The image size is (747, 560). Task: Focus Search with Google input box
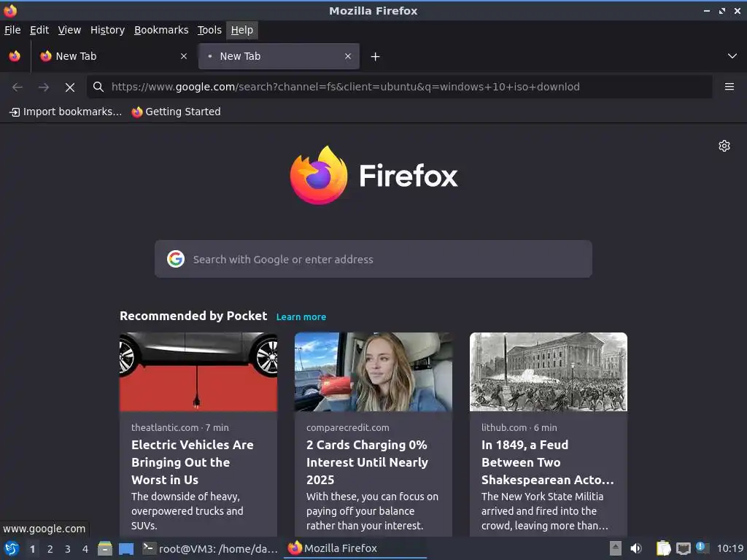(x=373, y=259)
